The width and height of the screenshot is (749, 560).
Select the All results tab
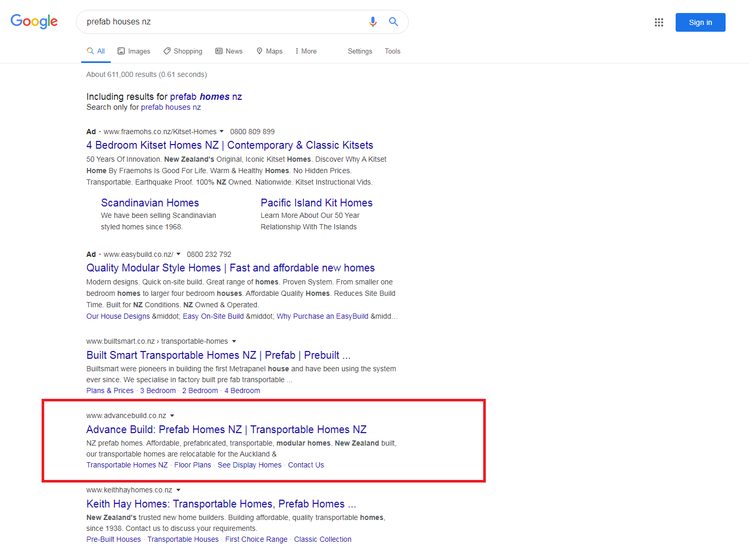[x=96, y=51]
